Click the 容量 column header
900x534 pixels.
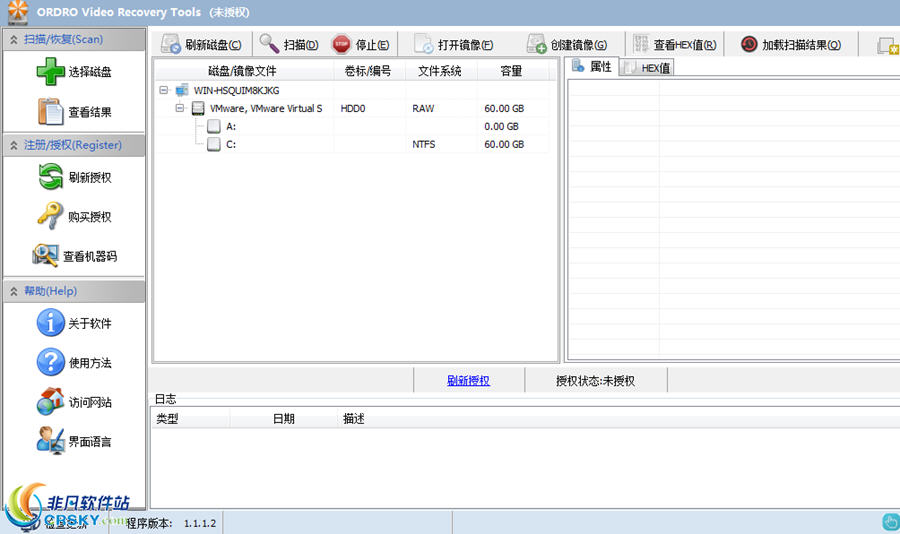tap(511, 71)
